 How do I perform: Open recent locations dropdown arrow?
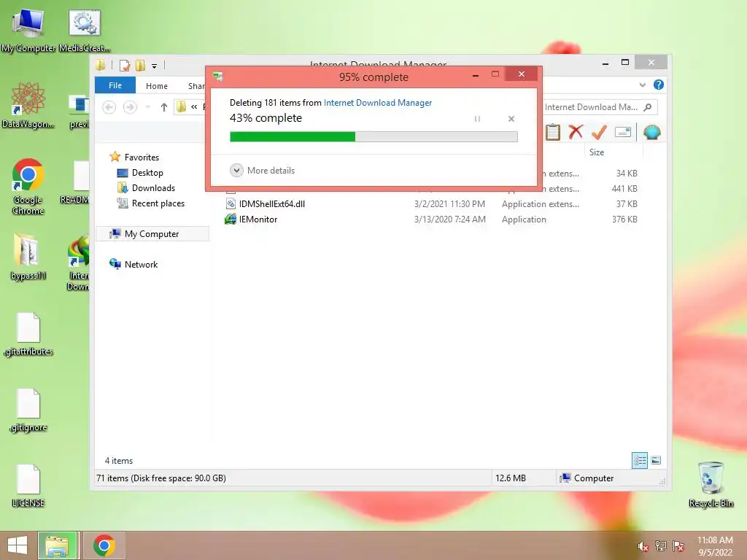point(147,107)
